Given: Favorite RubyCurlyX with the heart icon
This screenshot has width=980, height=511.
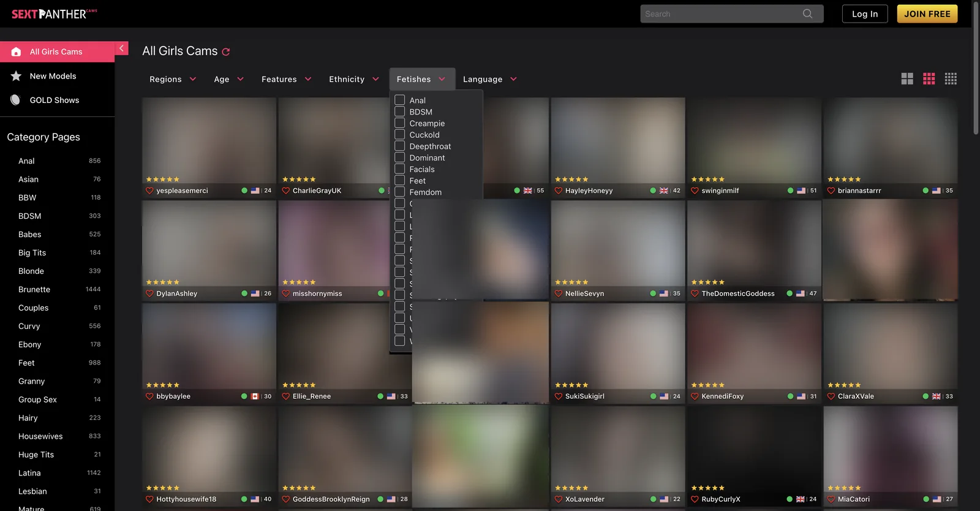Looking at the screenshot, I should (x=695, y=499).
